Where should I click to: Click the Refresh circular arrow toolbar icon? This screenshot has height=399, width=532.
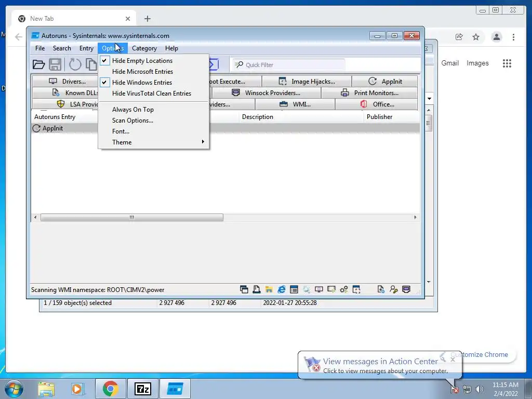pyautogui.click(x=75, y=64)
